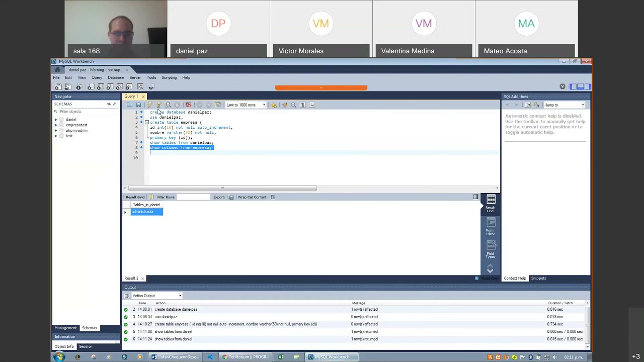The width and height of the screenshot is (644, 362).
Task: Toggle the bottom output panel visibility
Action: click(x=580, y=87)
